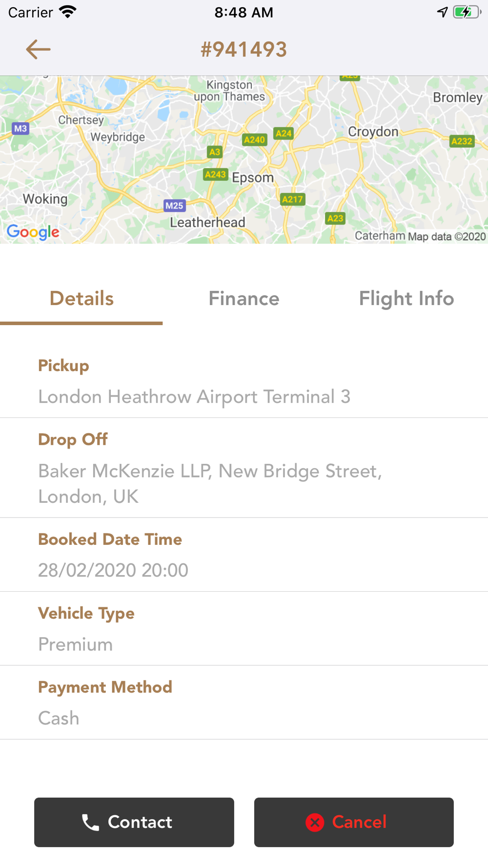Tap the Croydon label on the map
The image size is (488, 868).
(x=373, y=132)
